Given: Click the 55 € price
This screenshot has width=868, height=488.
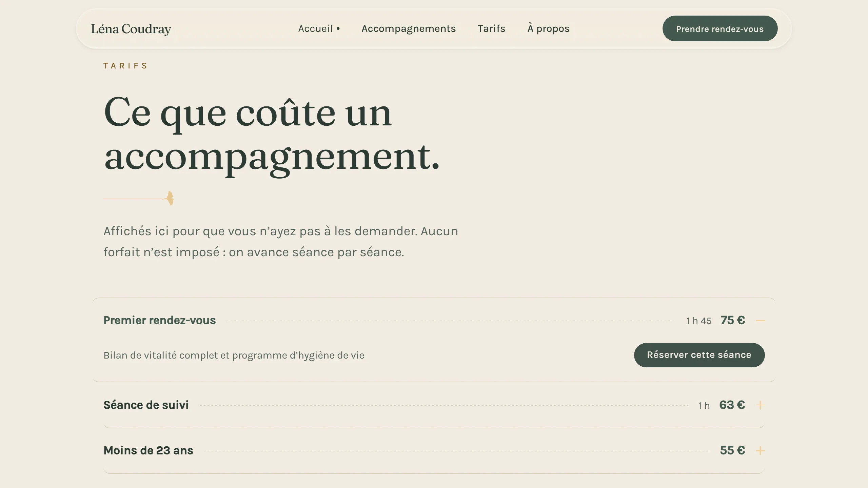Looking at the screenshot, I should 732,450.
